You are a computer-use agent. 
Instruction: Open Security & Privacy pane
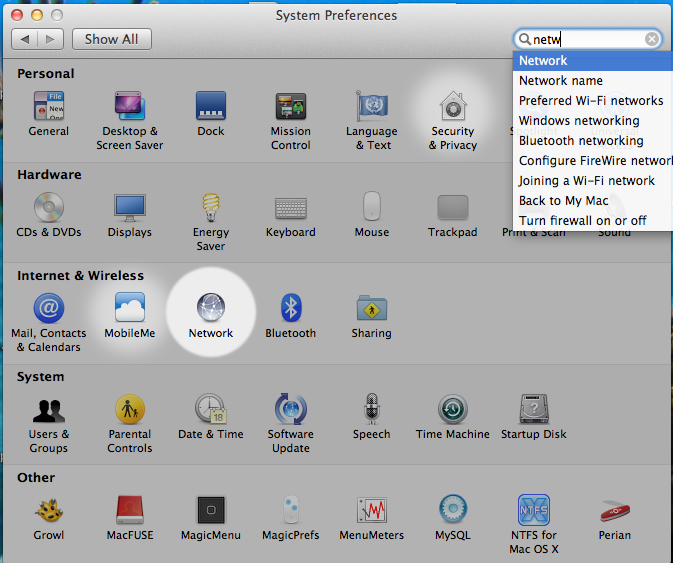[x=453, y=121]
